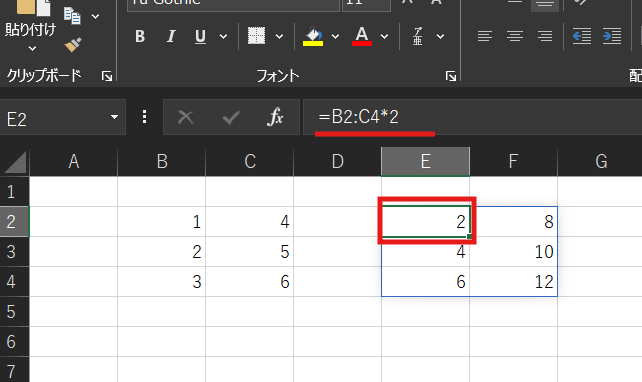
Task: Click the Select All corner triangle
Action: [x=15, y=162]
